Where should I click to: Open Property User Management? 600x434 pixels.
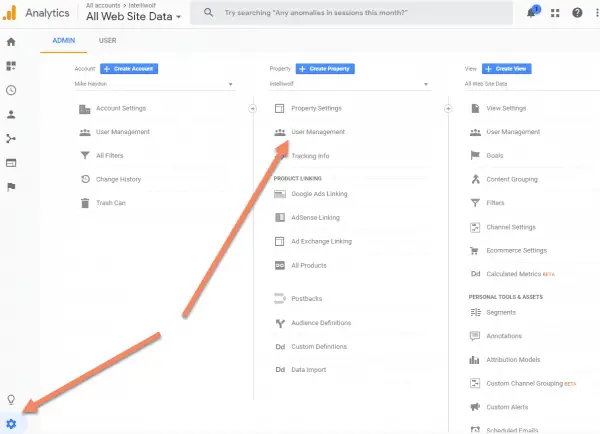318,132
